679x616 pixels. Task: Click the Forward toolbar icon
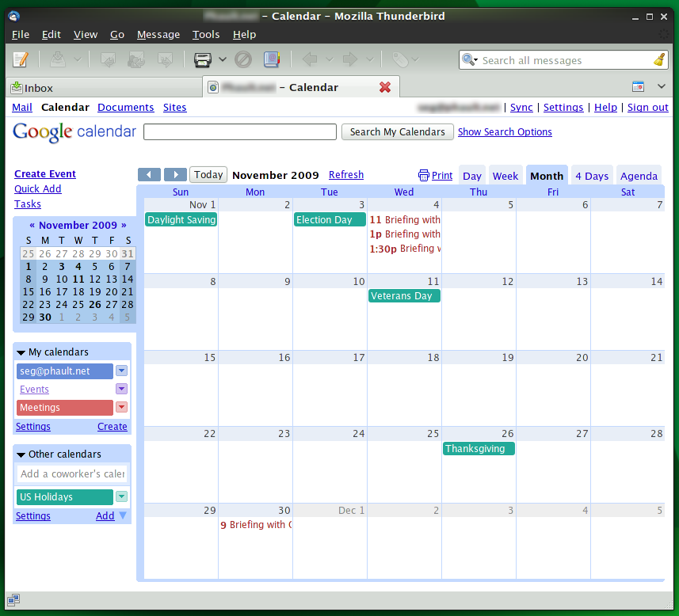tap(165, 59)
